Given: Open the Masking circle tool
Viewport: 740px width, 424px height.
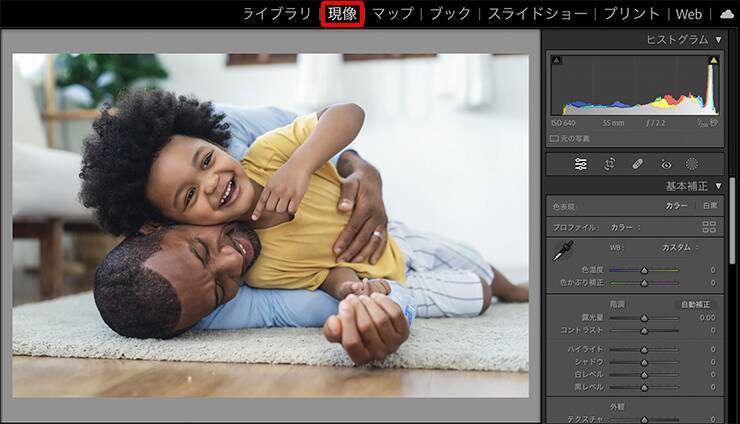Looking at the screenshot, I should (692, 164).
